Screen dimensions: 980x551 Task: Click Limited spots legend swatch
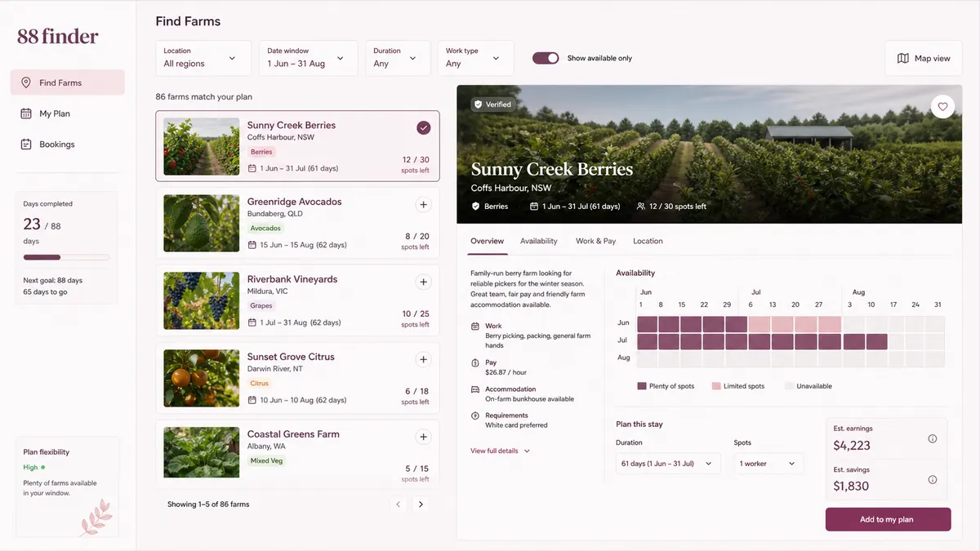pyautogui.click(x=716, y=386)
